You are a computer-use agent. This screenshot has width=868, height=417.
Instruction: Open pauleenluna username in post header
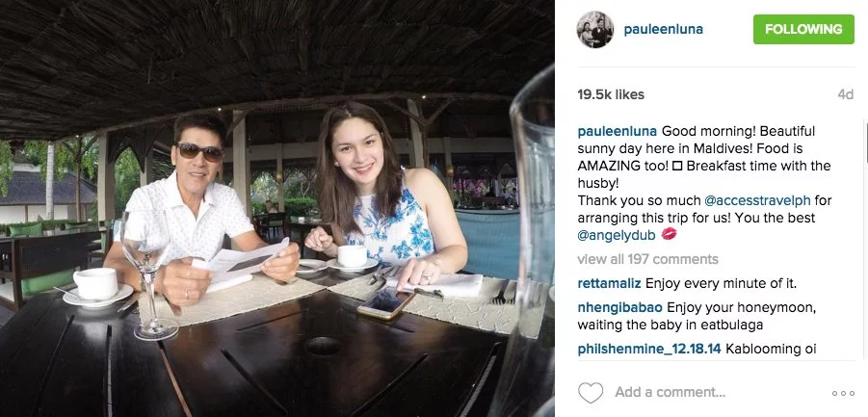(663, 29)
